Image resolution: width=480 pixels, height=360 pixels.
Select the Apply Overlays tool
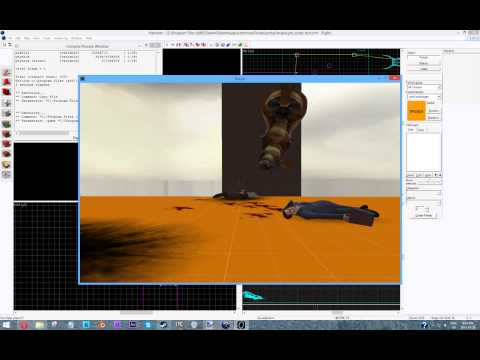7,154
